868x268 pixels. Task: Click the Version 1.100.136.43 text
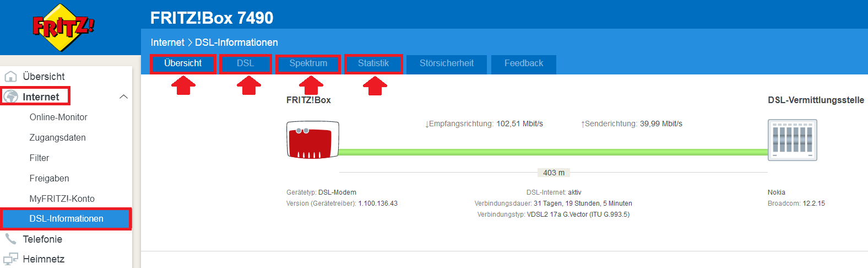(342, 203)
